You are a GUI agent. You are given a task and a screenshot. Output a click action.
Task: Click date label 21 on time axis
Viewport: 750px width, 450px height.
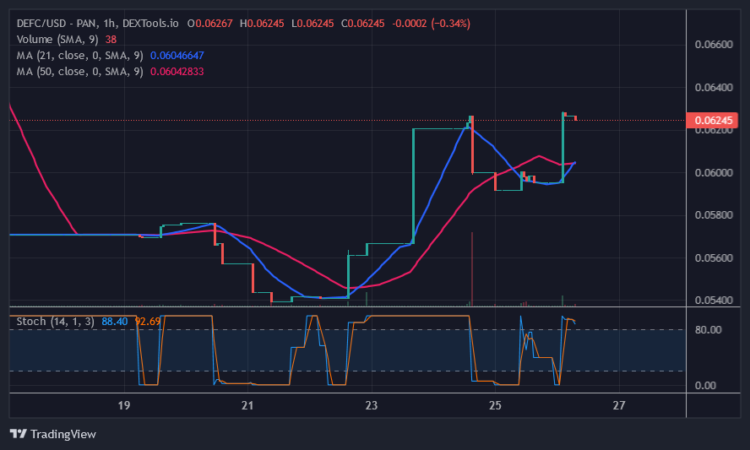pyautogui.click(x=247, y=406)
